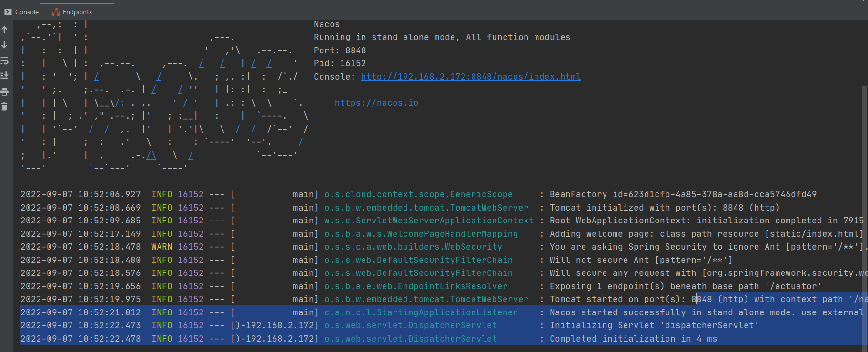Click the 'Completed initialization in 4 ms' line
Image resolution: width=868 pixels, height=352 pixels.
coord(633,339)
